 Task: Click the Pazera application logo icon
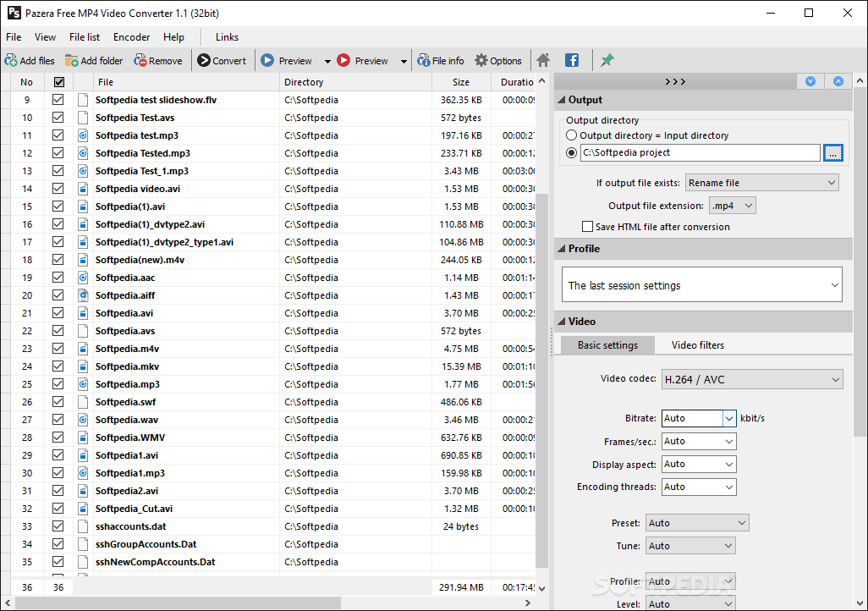[x=14, y=13]
